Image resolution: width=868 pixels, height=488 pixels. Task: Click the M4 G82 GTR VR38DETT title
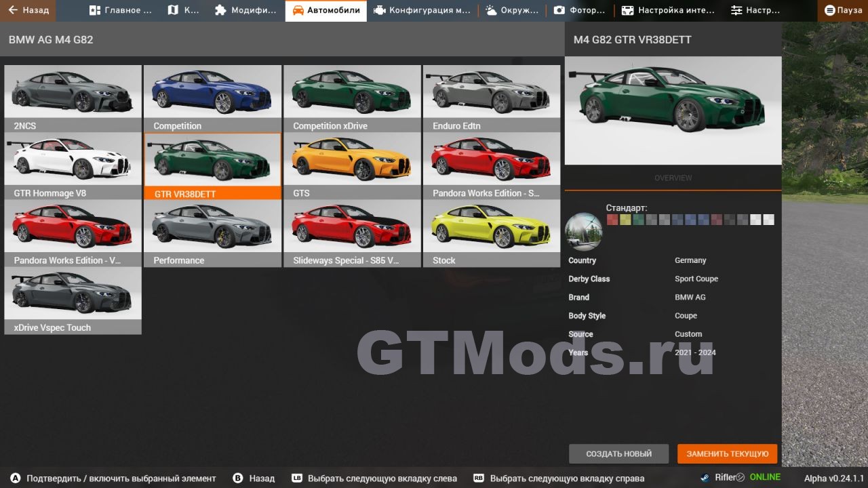point(633,40)
